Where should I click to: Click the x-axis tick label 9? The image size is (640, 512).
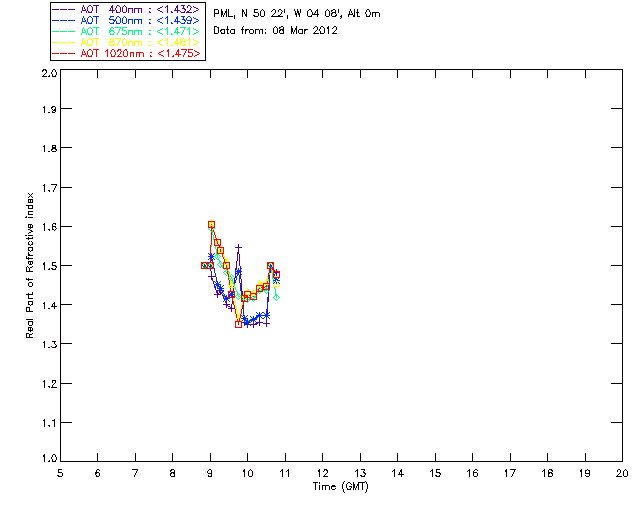pos(210,473)
